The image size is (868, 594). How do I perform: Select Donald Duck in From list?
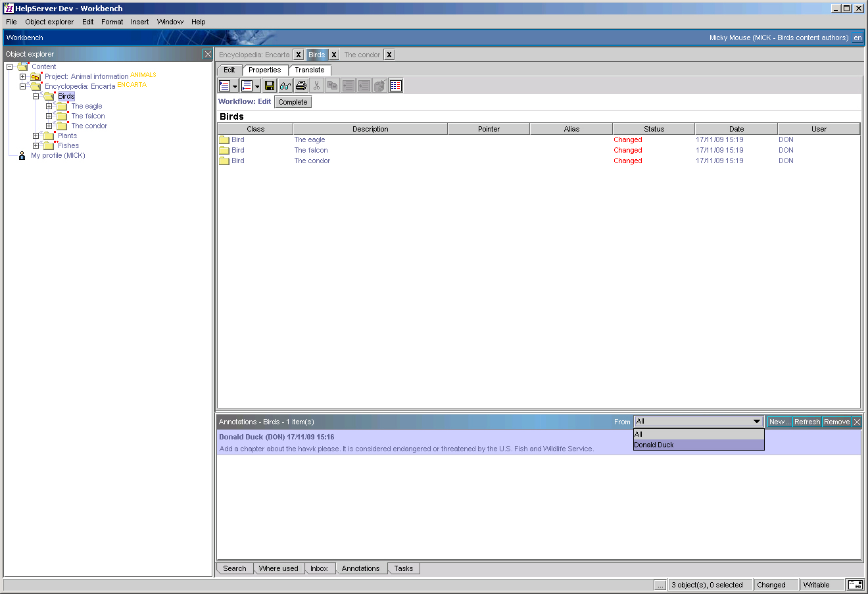tap(698, 445)
